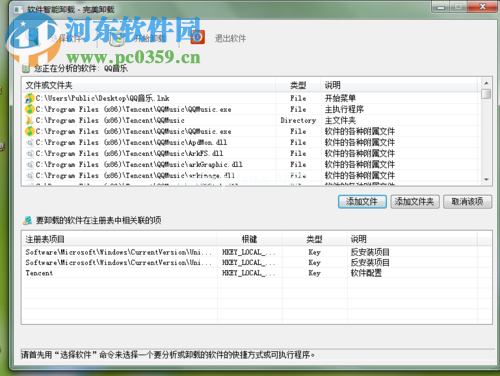Click the folder icon of the QQMusic directory row
Image resolution: width=500 pixels, height=376 pixels.
(x=30, y=120)
